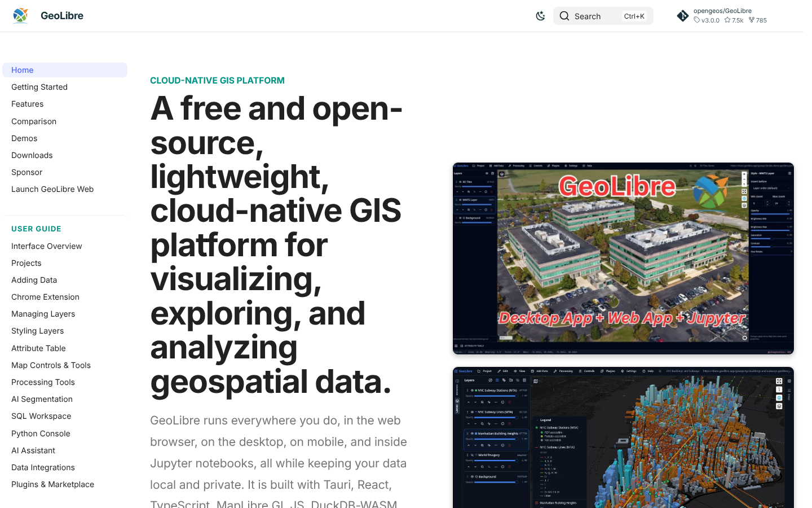812x508 pixels.
Task: Open the Downloads page
Action: pyautogui.click(x=32, y=155)
